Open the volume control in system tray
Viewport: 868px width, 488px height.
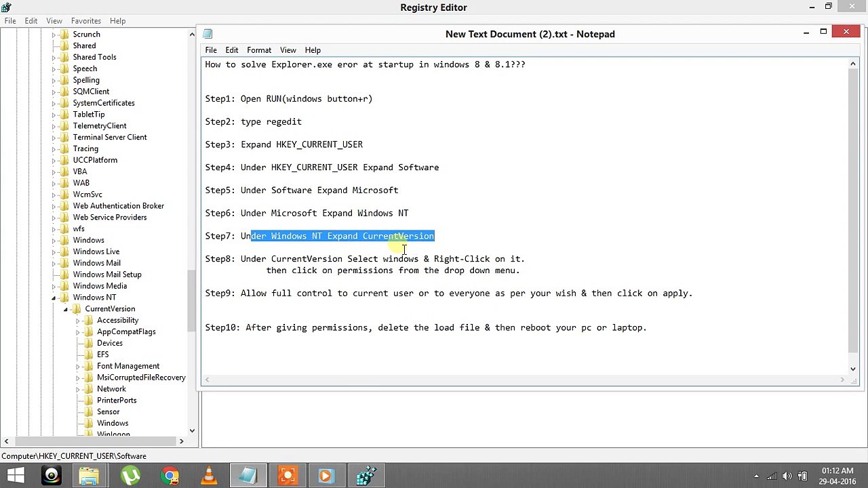[x=787, y=476]
